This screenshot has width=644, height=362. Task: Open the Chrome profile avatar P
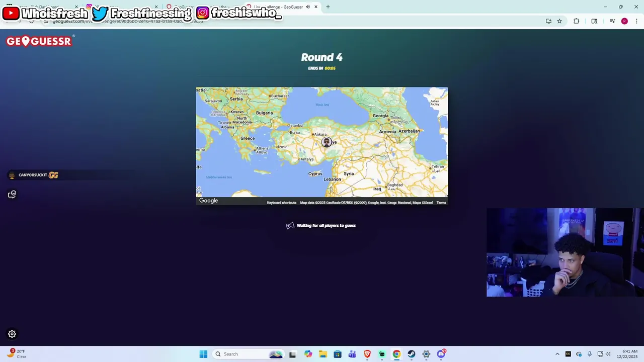coord(624,21)
